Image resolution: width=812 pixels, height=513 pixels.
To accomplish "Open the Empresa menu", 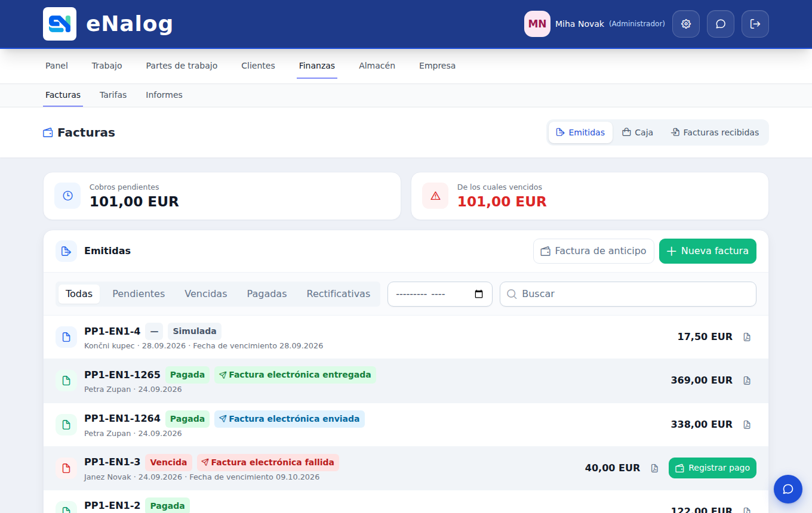I will point(437,66).
